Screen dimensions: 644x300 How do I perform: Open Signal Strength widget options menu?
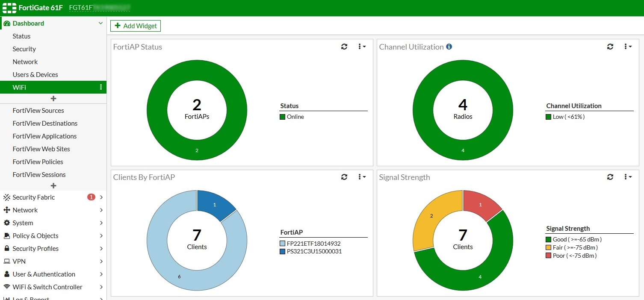click(628, 177)
